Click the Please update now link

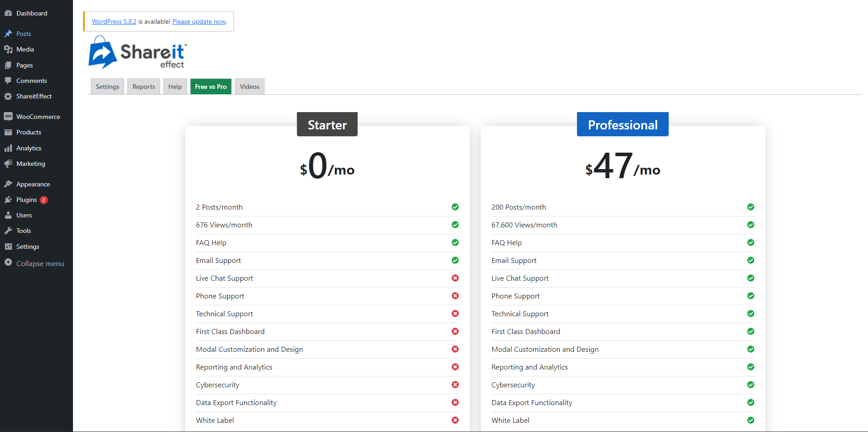199,21
